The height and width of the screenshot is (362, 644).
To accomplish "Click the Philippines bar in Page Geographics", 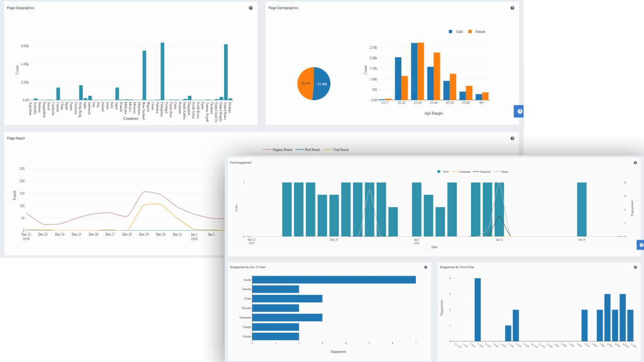I will [162, 71].
